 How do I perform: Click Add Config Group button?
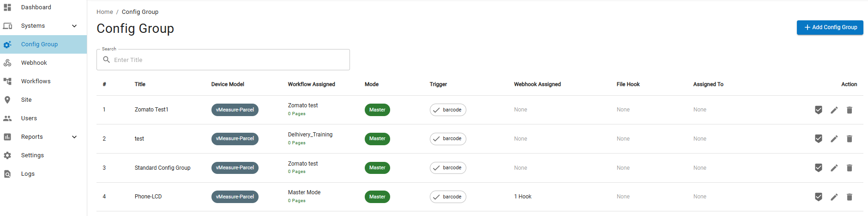(830, 27)
